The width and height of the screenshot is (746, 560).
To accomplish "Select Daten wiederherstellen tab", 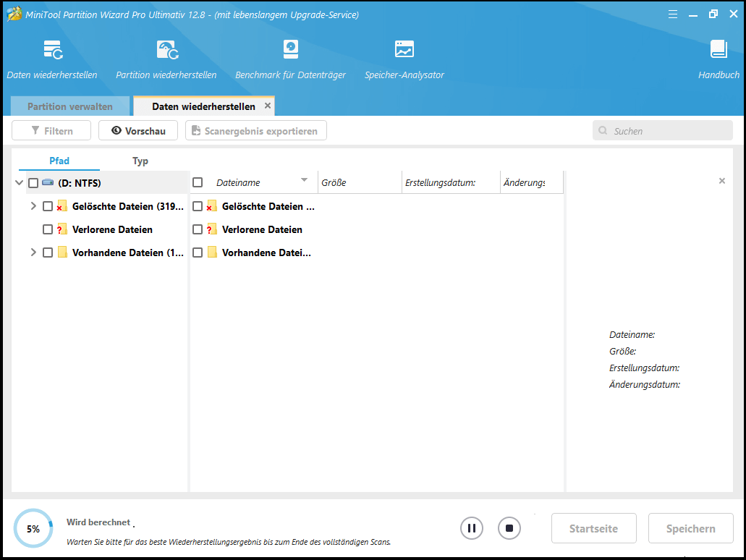I will (x=203, y=106).
